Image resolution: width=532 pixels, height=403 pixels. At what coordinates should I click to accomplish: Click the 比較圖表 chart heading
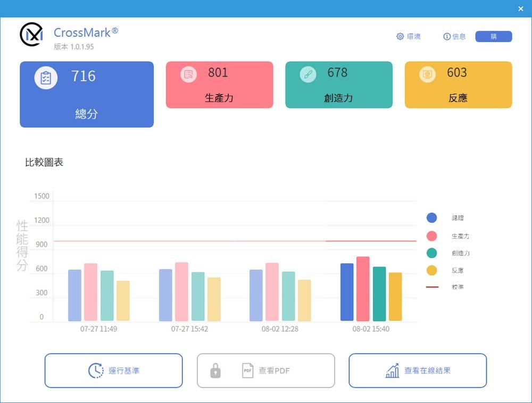coord(44,162)
